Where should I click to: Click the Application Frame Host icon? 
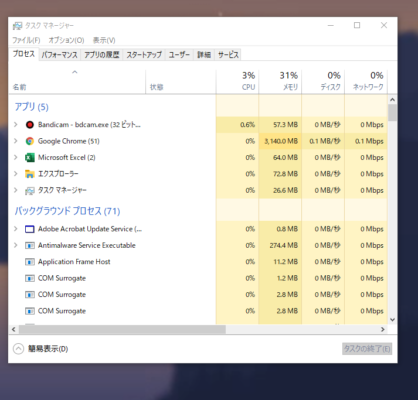pos(30,262)
